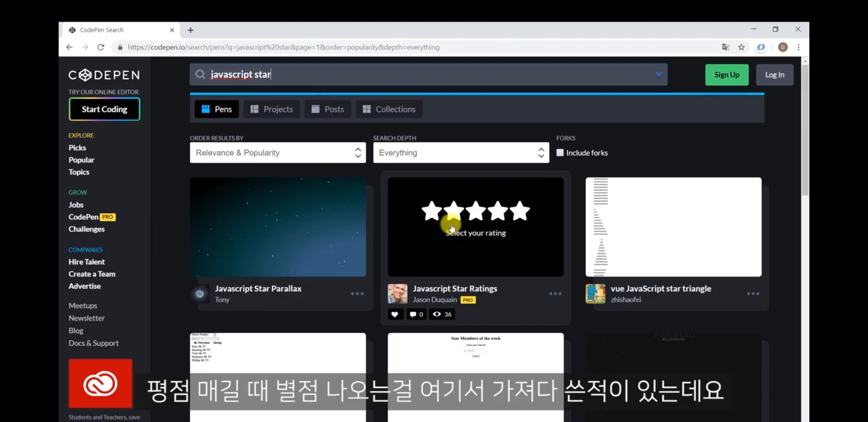Screen dimensions: 868x422
Task: Click the search field containing javascript star
Action: [429, 74]
